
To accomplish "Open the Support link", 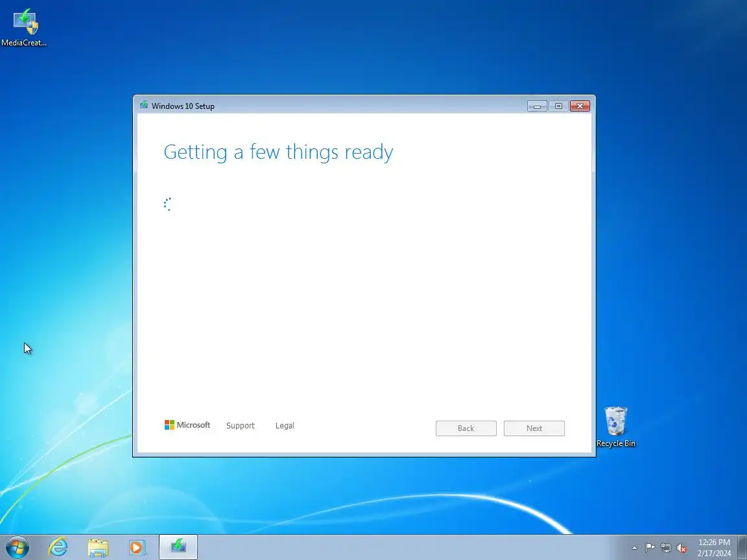I will click(241, 426).
